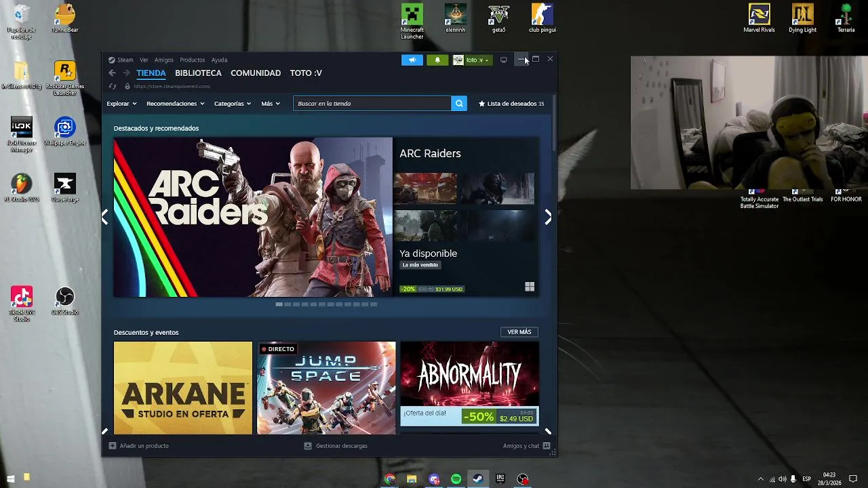Open Spotify from the taskbar
Screen dimensions: 868x488
click(x=456, y=479)
